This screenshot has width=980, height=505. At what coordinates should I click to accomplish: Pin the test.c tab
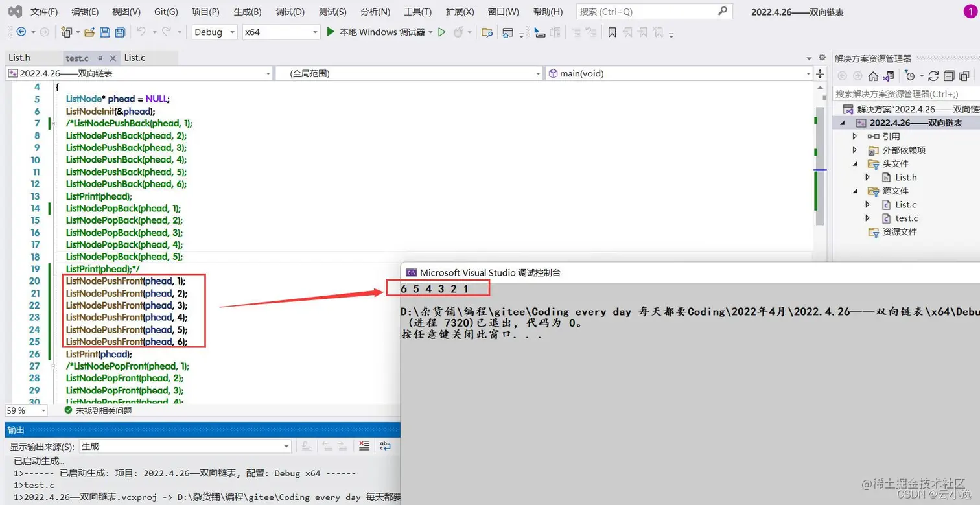[99, 58]
